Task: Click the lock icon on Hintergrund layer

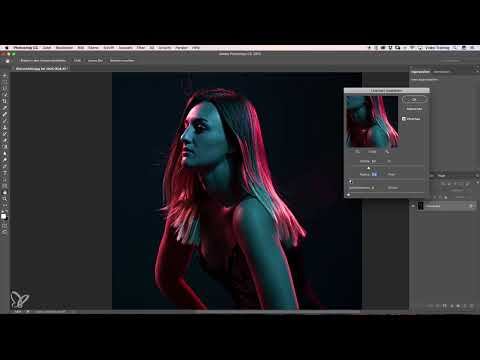Action: tap(471, 206)
